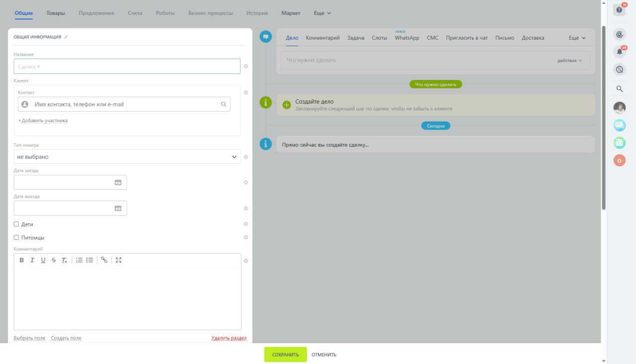This screenshot has height=364, width=636.
Task: Open the orange 'O' avatar in the right sidebar
Action: click(x=619, y=160)
